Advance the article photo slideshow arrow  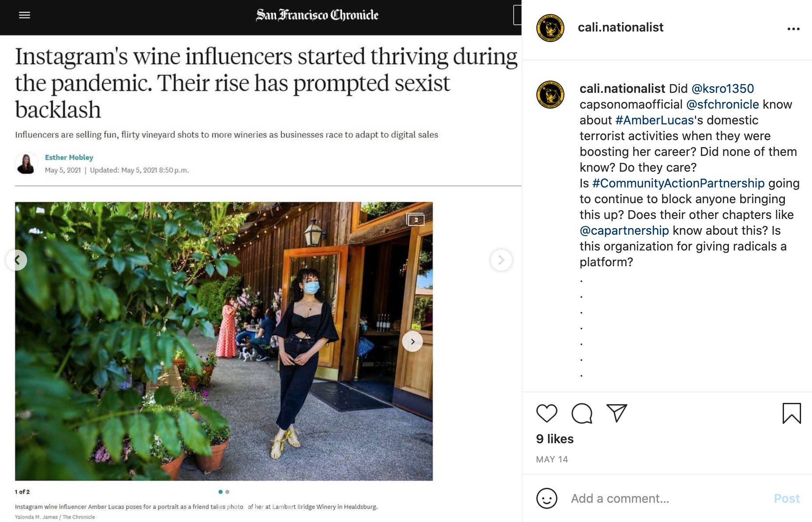point(412,342)
